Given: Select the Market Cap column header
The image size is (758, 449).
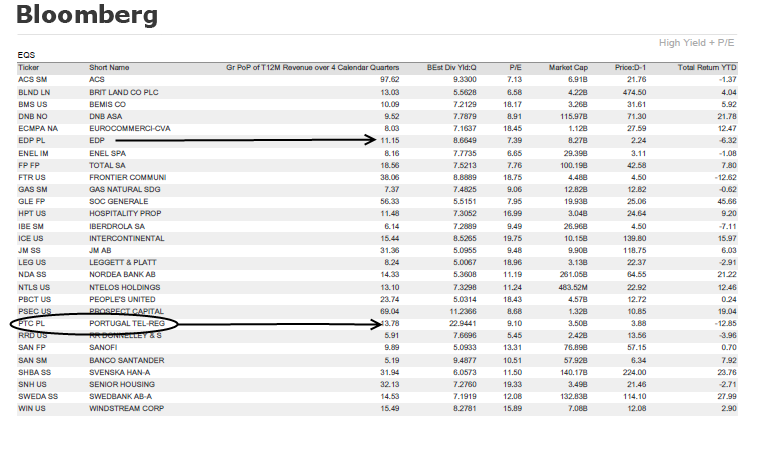Looking at the screenshot, I should tap(568, 68).
